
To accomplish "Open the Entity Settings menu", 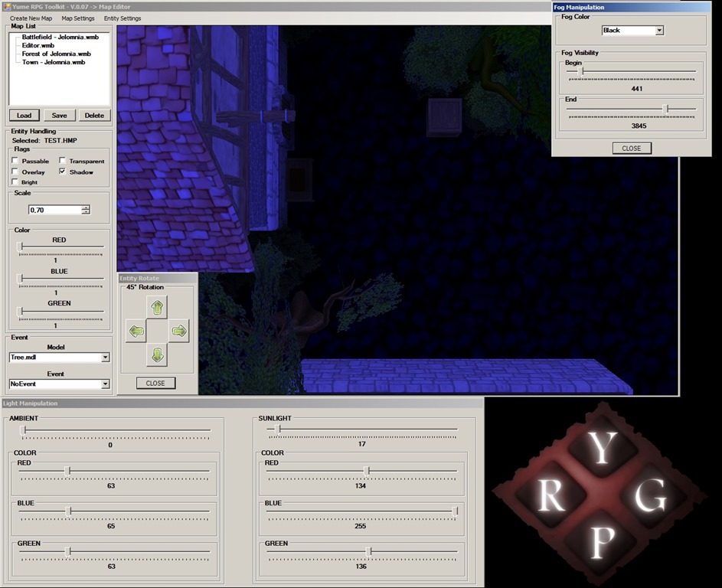I will [123, 18].
